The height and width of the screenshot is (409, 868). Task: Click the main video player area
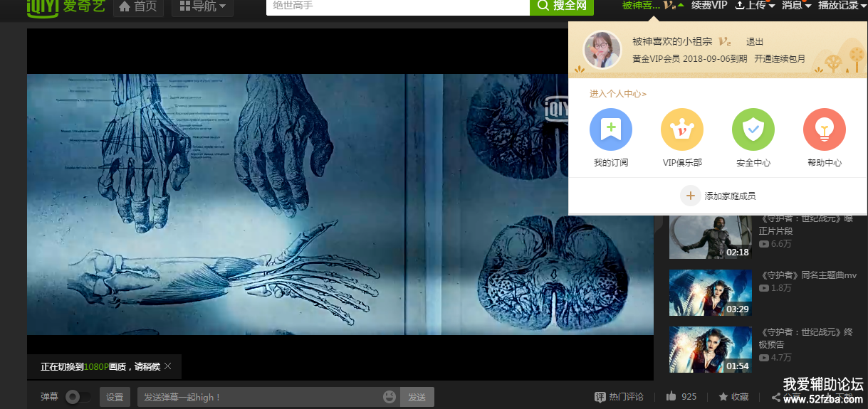coord(340,204)
